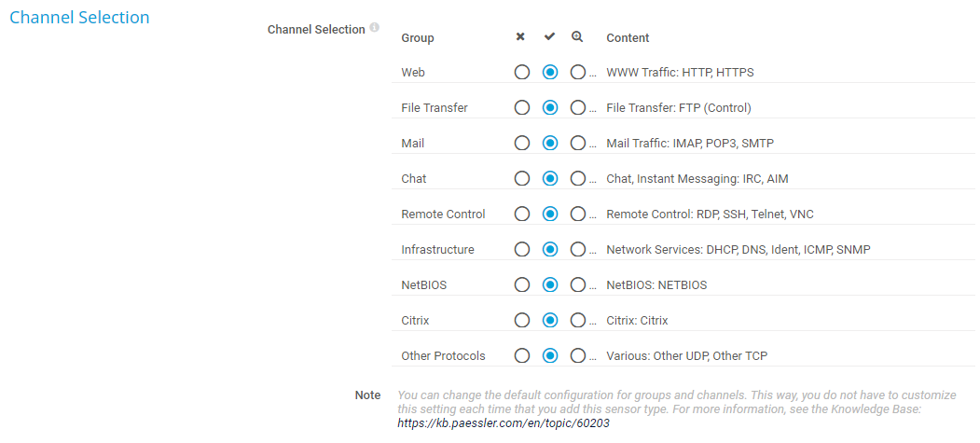This screenshot has height=443, width=980.
Task: Select detailed option for Web traffic
Action: (579, 72)
